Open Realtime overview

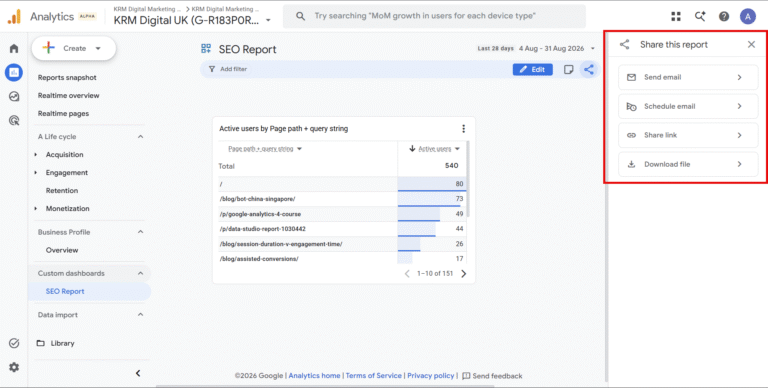coord(69,96)
